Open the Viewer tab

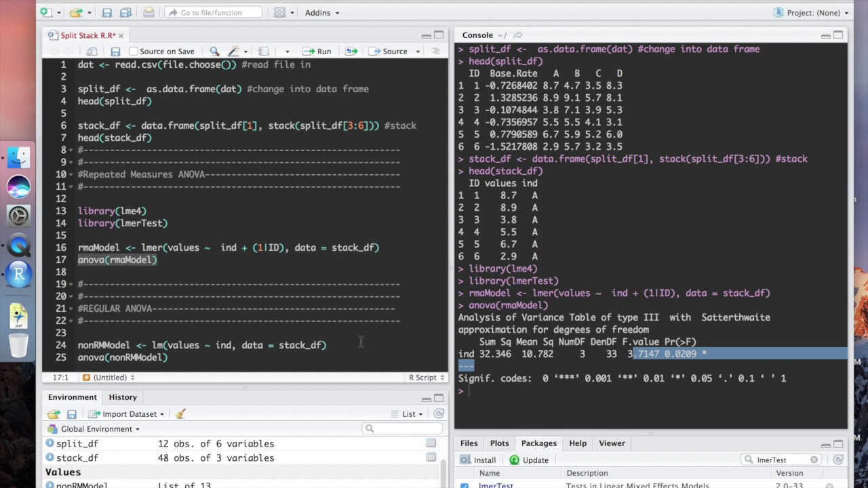612,443
